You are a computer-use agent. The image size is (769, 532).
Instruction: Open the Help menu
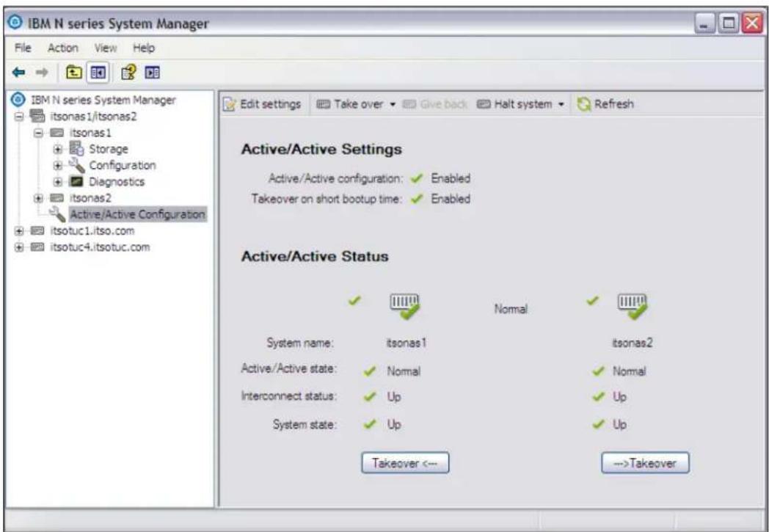[144, 48]
